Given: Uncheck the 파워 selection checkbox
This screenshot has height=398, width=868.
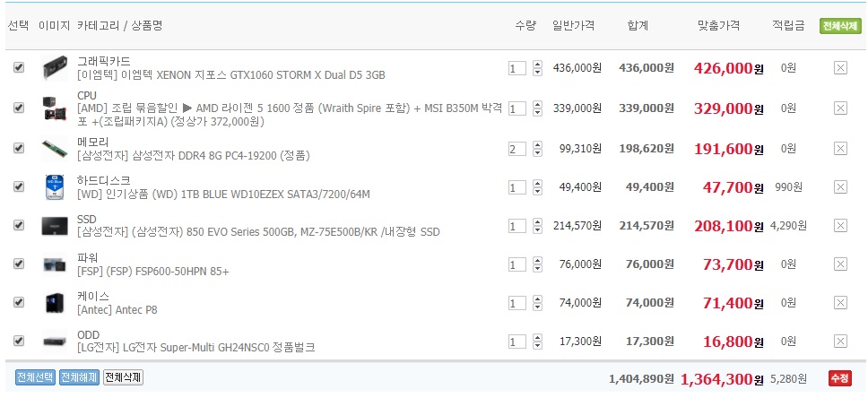Looking at the screenshot, I should (x=19, y=264).
